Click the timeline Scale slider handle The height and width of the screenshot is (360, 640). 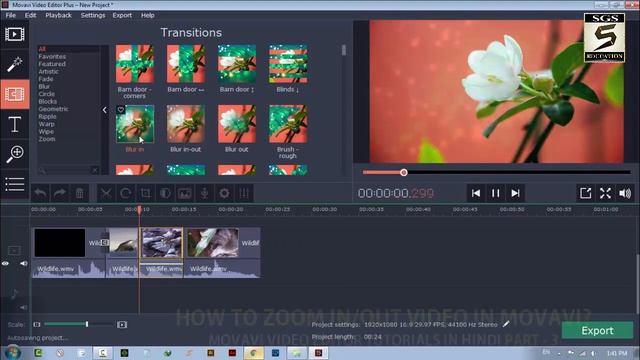pos(87,324)
